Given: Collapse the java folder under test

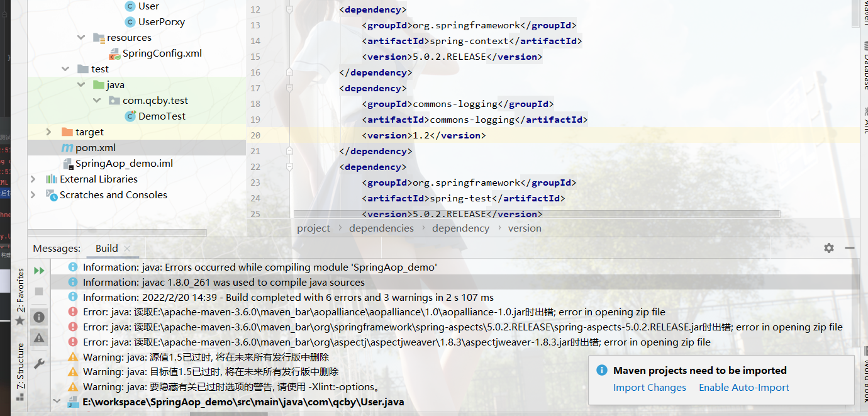Looking at the screenshot, I should tap(81, 85).
